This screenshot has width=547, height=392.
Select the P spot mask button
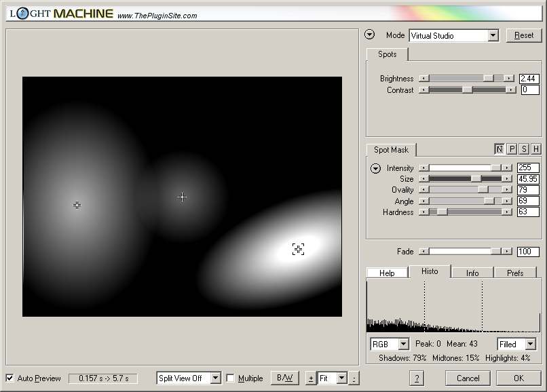512,149
